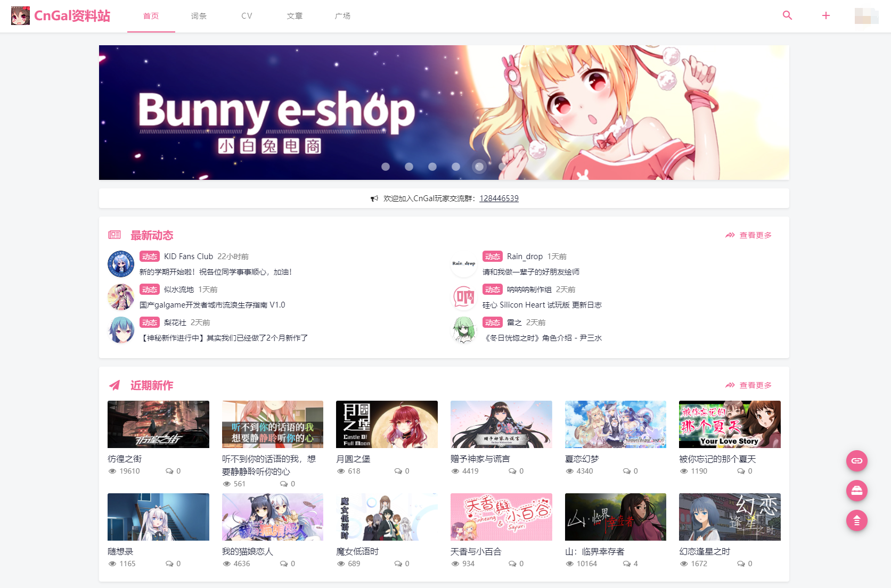Open KID Fans Club avatar
This screenshot has width=891, height=588.
(x=121, y=264)
